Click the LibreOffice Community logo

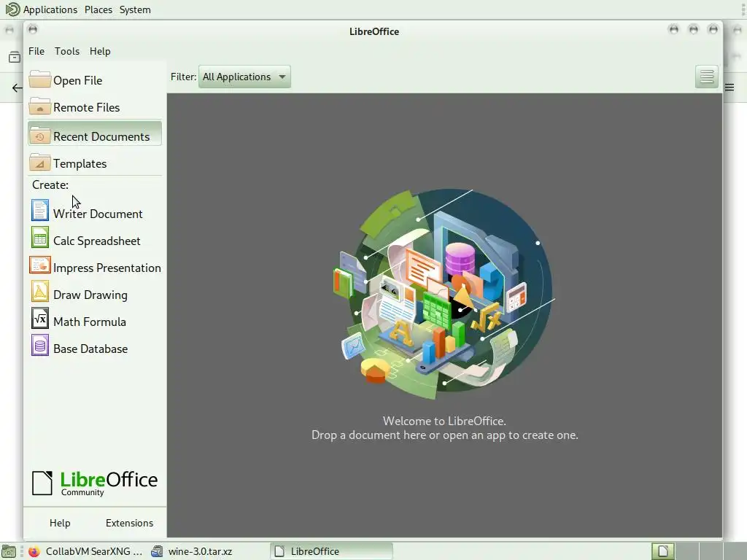point(94,483)
